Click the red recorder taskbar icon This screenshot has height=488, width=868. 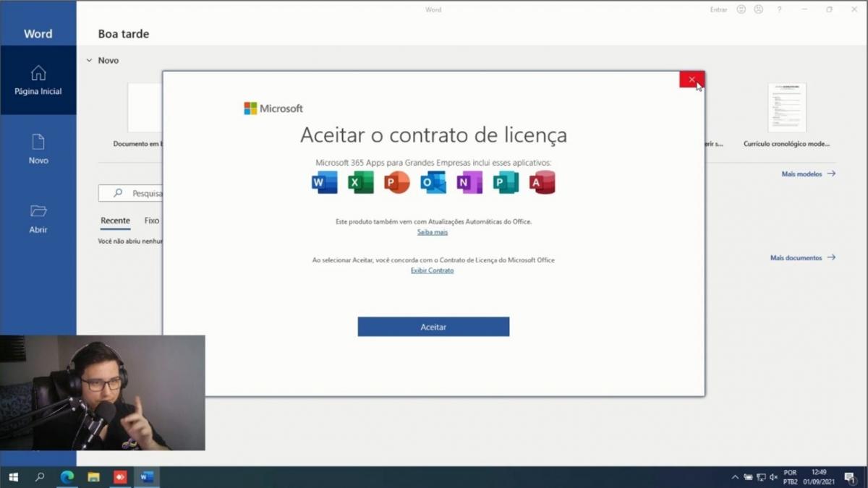pyautogui.click(x=120, y=477)
